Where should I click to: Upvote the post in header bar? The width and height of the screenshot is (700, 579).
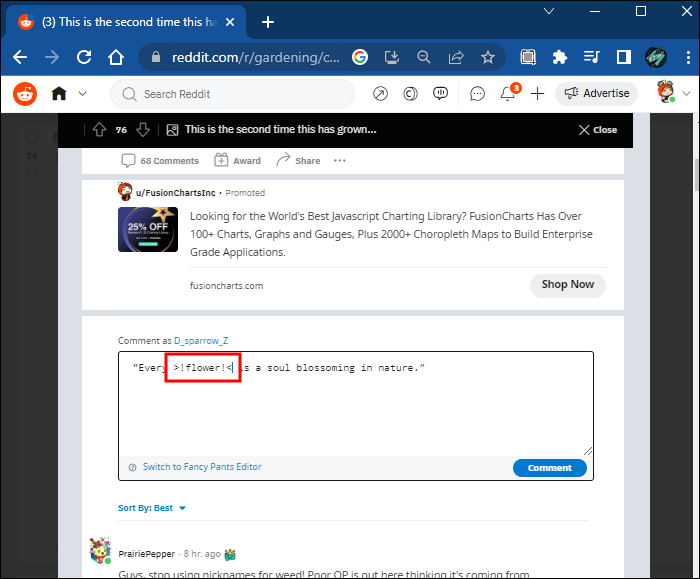click(x=98, y=130)
